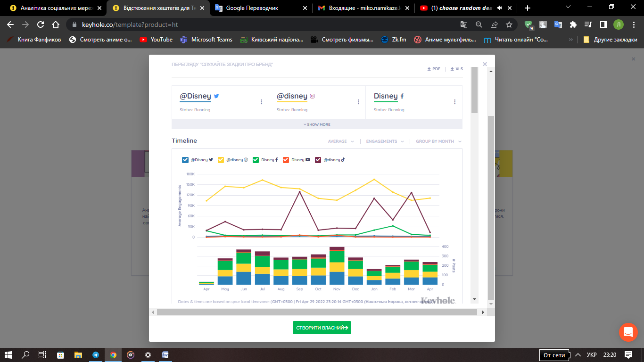Open the Microsoft Teams bookmark
This screenshot has width=644, height=362.
click(x=206, y=40)
